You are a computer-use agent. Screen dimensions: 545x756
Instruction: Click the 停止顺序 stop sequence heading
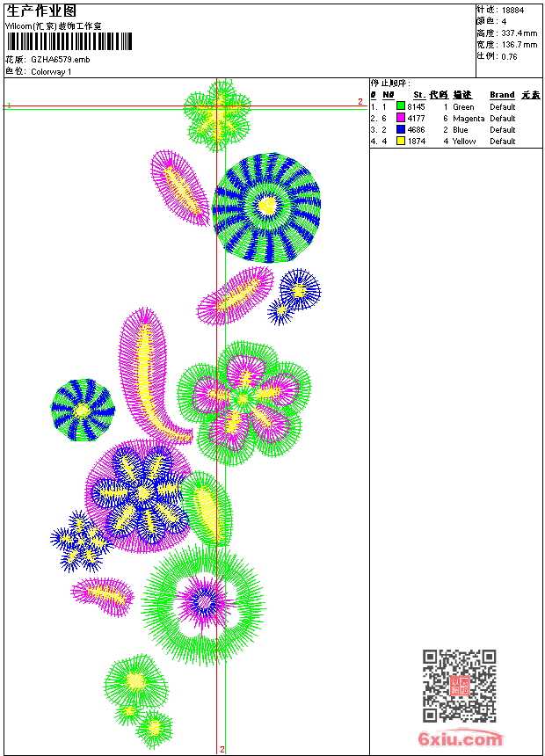click(x=389, y=84)
